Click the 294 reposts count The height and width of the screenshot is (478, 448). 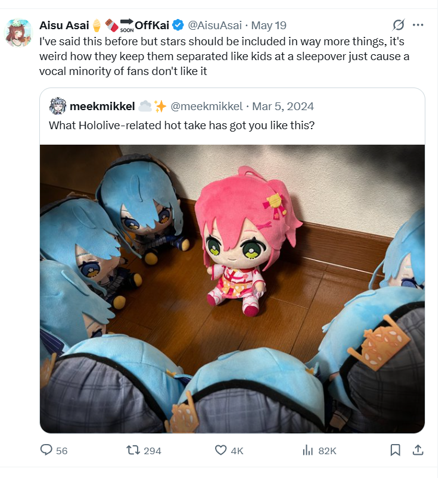pyautogui.click(x=153, y=451)
